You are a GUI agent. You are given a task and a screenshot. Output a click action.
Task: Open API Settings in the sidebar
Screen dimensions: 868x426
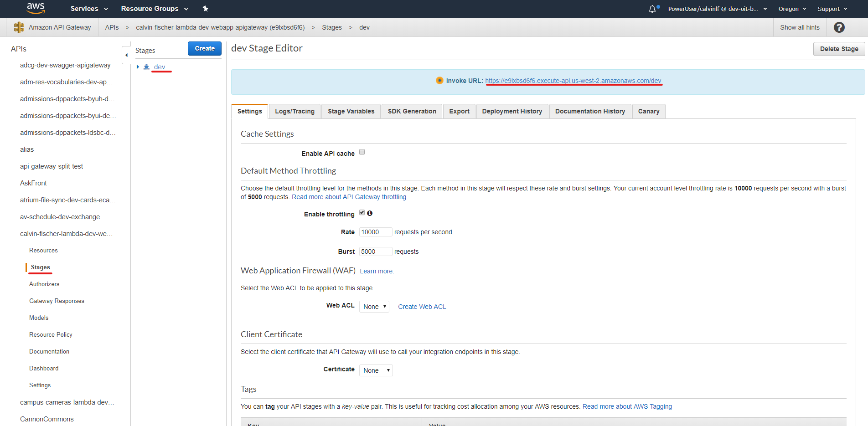pos(40,385)
